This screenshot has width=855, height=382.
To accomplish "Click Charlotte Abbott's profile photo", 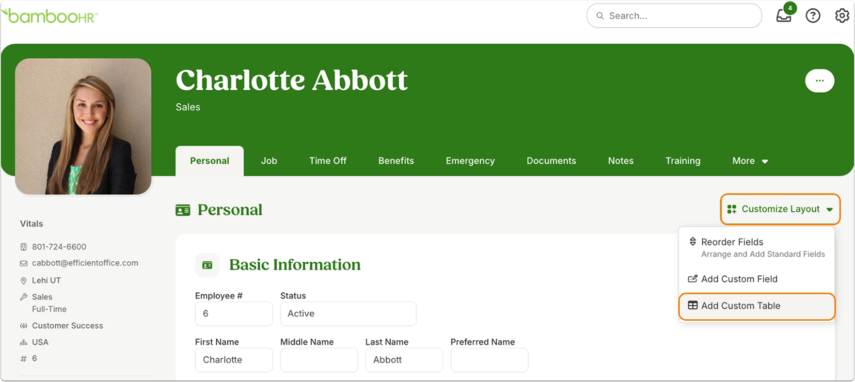I will click(83, 126).
